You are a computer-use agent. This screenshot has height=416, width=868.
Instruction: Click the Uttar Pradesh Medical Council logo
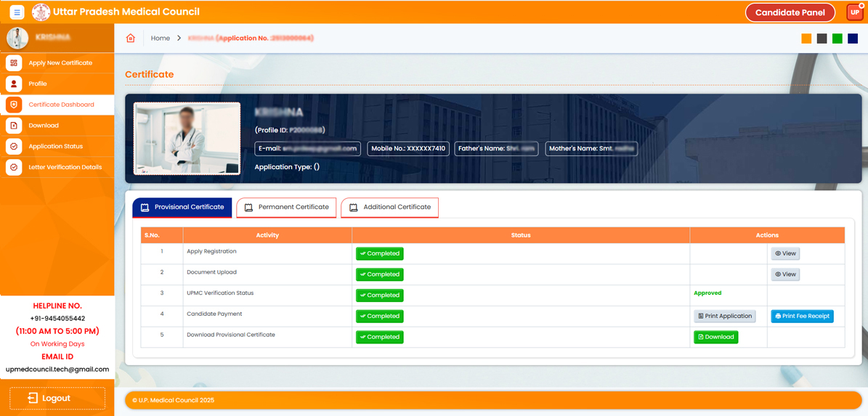click(x=41, y=12)
